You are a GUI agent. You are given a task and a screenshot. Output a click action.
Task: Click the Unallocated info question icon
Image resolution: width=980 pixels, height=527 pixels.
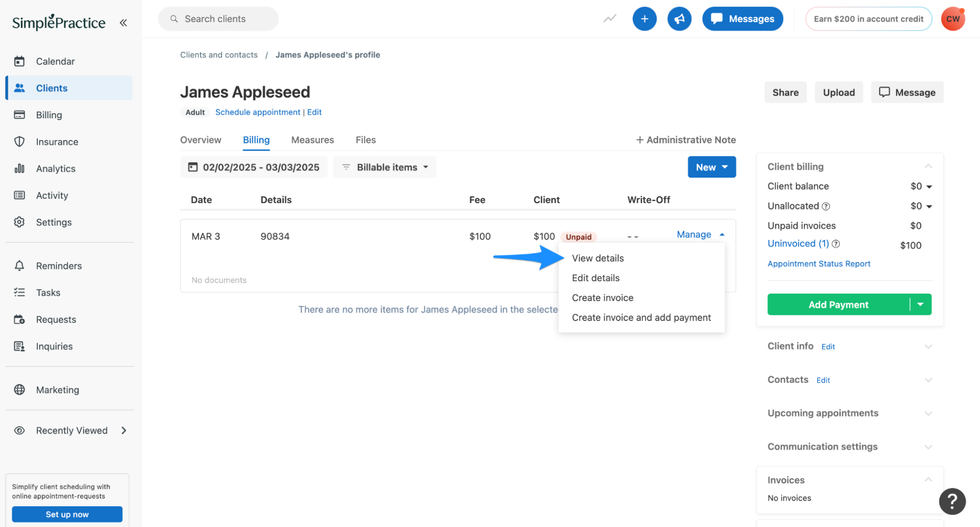826,206
